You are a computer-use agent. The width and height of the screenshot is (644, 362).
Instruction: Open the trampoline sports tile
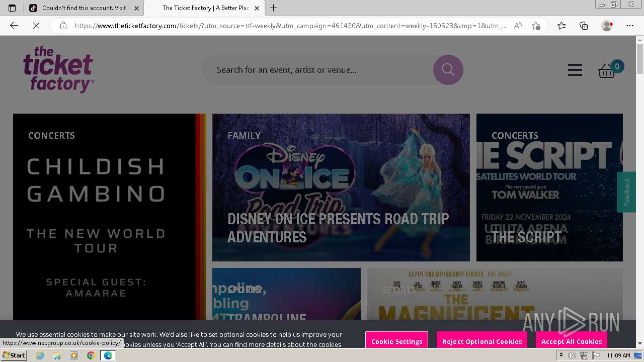(286, 294)
